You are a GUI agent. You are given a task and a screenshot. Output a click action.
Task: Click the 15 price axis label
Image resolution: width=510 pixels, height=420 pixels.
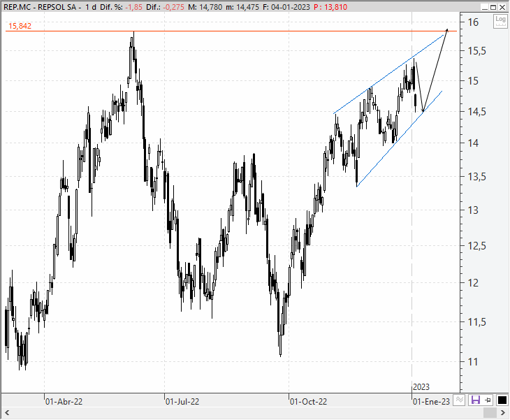click(473, 81)
